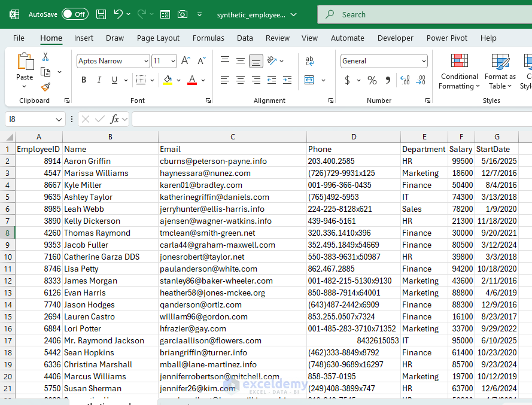
Task: Click the Align Left icon
Action: (225, 80)
